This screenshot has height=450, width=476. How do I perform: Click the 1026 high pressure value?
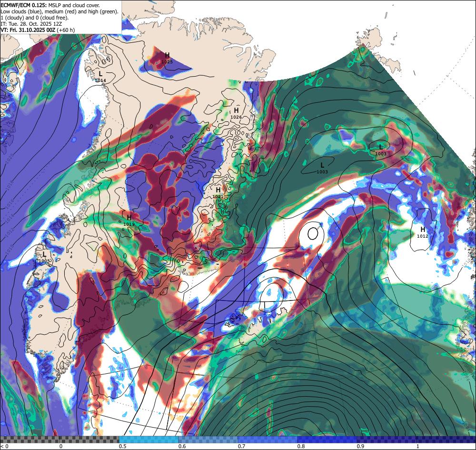(236, 117)
